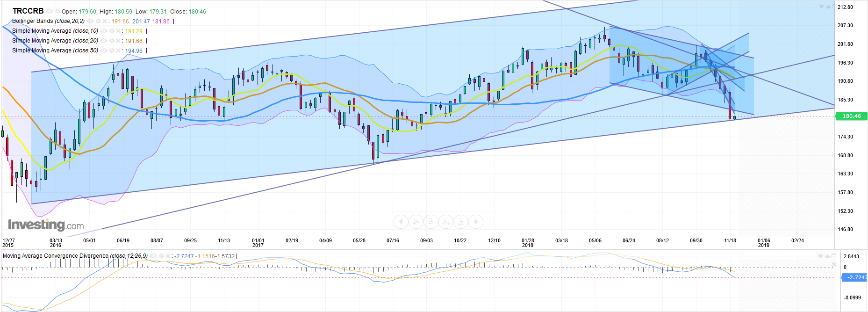Image resolution: width=868 pixels, height=312 pixels.
Task: Toggle visibility of Simple Moving Average (close,50)
Action: (104, 51)
